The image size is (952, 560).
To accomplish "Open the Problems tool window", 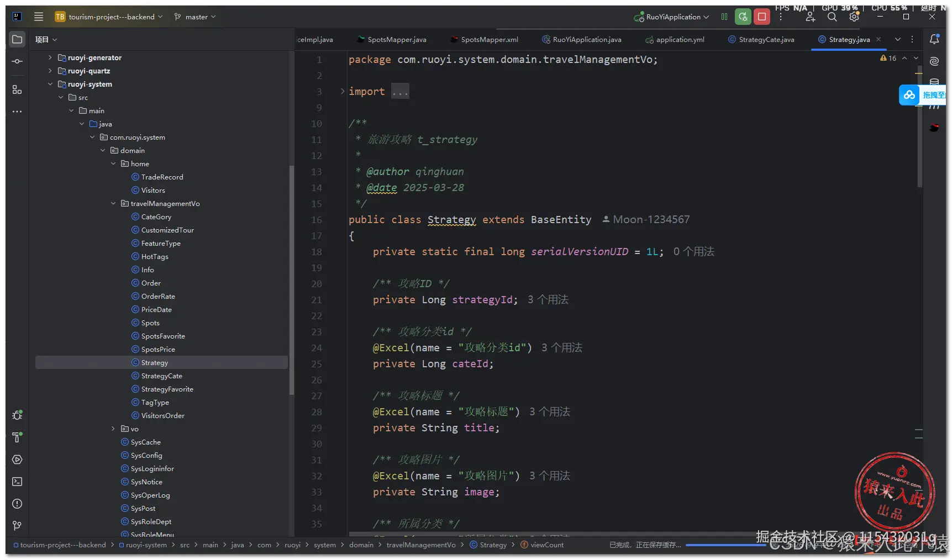I will (x=17, y=504).
